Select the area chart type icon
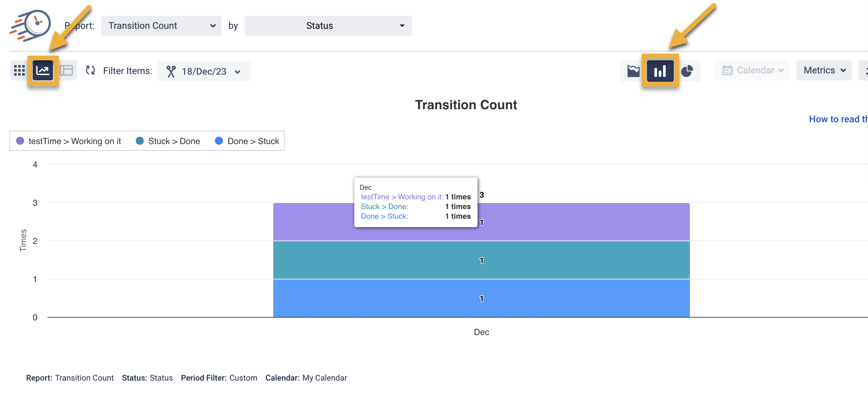Image resolution: width=868 pixels, height=398 pixels. (633, 71)
